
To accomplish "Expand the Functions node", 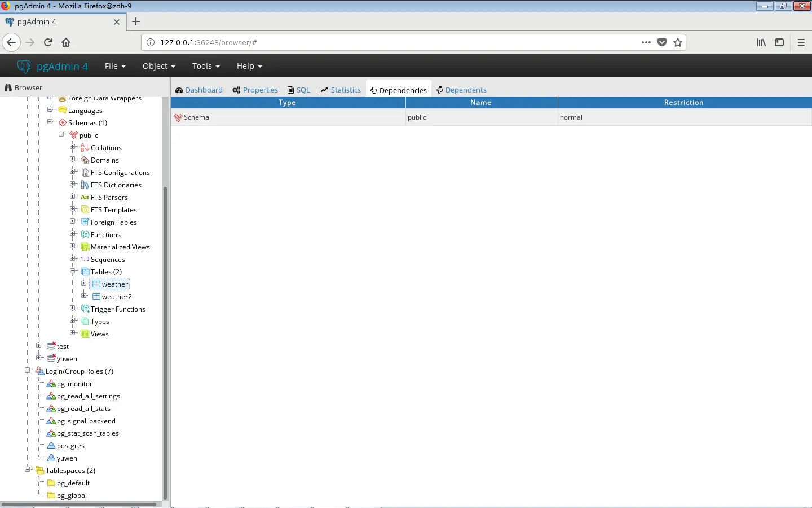I will click(73, 234).
